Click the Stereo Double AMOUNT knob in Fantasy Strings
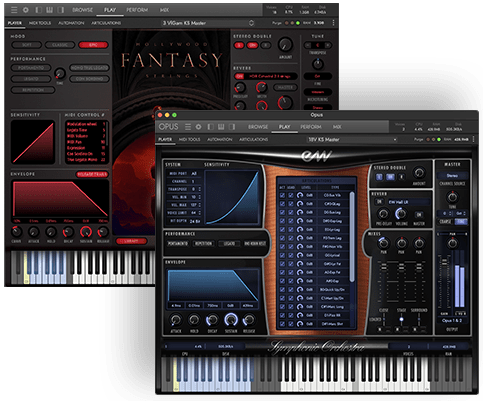Viewport: 483px width, 401px height. tap(285, 44)
